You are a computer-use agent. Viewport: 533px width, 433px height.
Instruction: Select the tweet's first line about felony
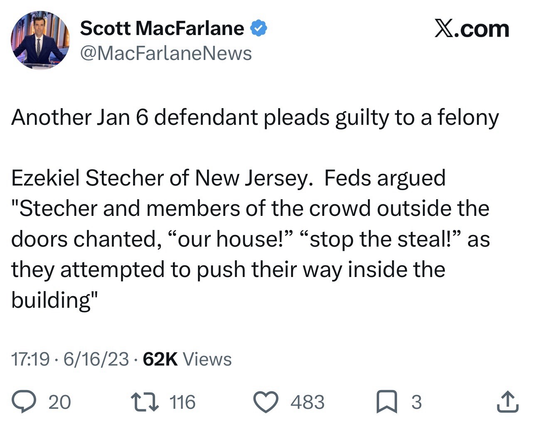(x=255, y=118)
